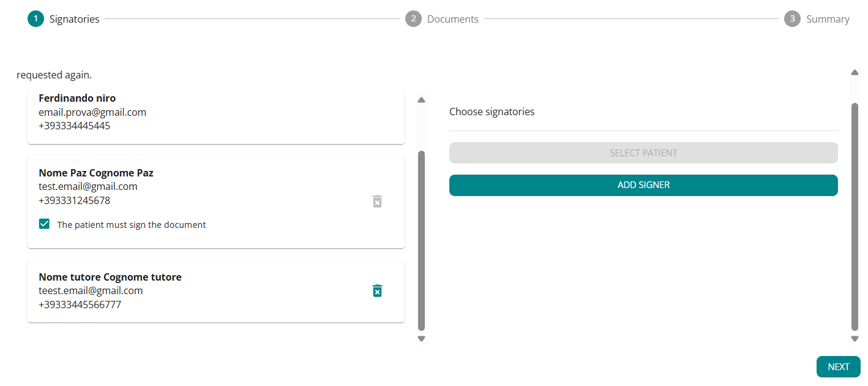Click the step 3 circle icon
The width and height of the screenshot is (868, 386).
(x=792, y=19)
